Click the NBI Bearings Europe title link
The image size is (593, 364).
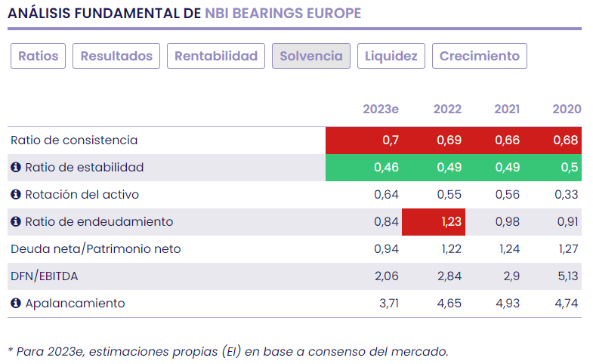click(283, 14)
